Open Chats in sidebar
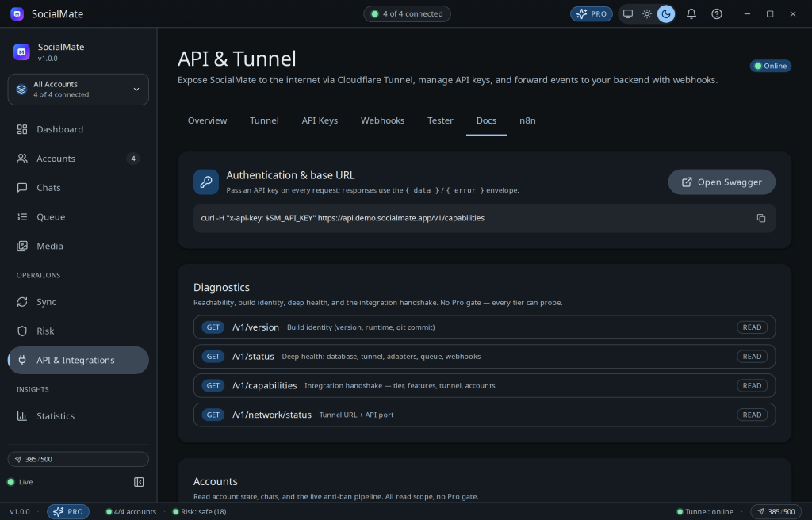The width and height of the screenshot is (812, 520). tap(79, 188)
